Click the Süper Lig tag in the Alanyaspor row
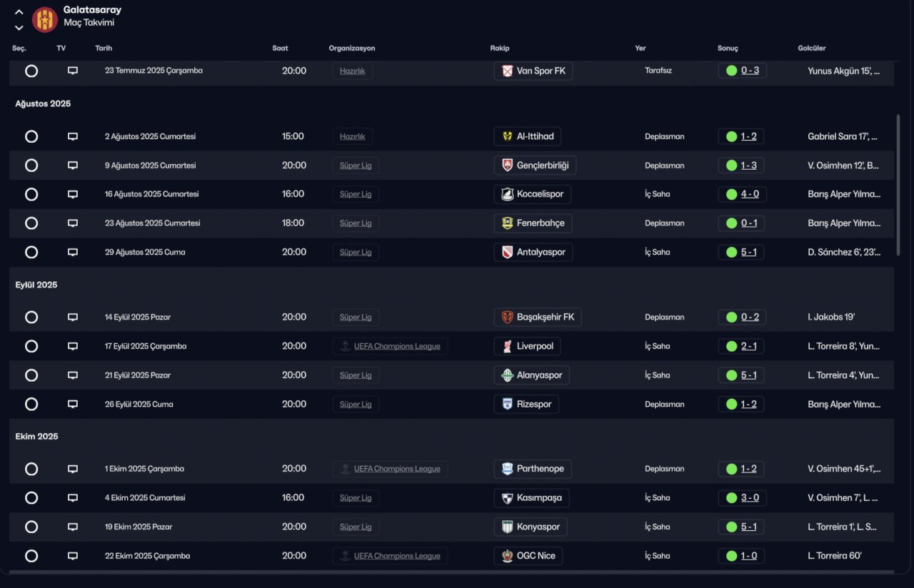The width and height of the screenshot is (914, 588). (356, 375)
